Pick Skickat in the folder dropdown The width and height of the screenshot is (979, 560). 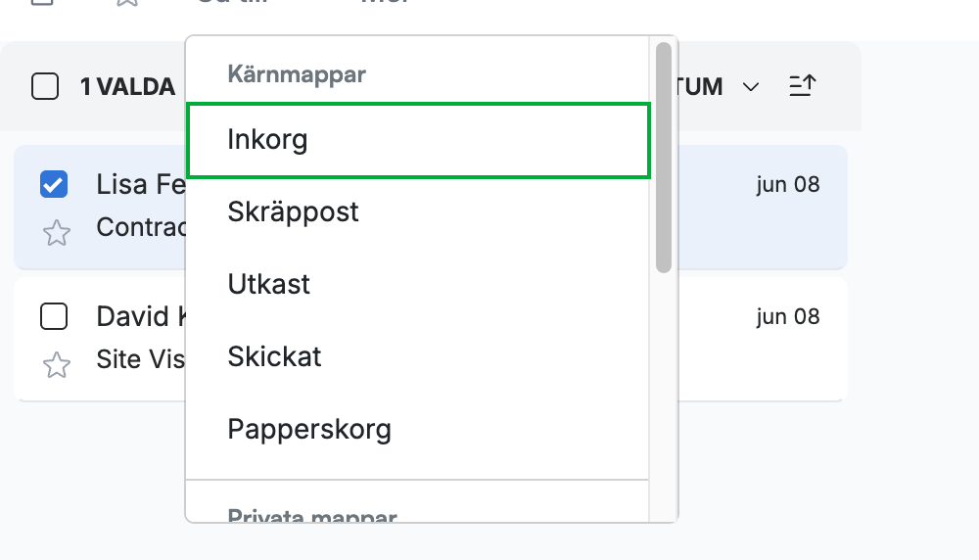418,357
